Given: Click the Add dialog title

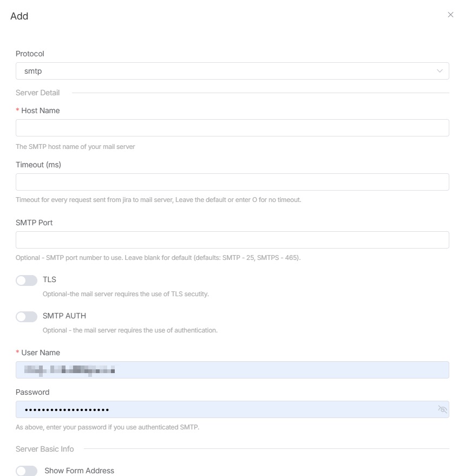Looking at the screenshot, I should pyautogui.click(x=20, y=16).
